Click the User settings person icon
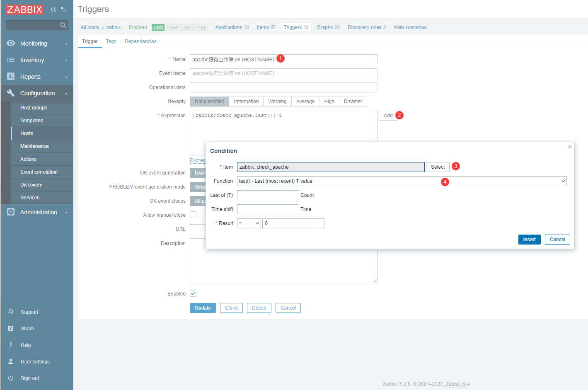 tap(11, 361)
